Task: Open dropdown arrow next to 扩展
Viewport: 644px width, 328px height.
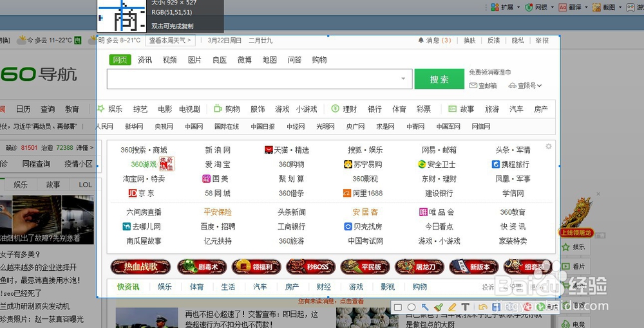Action: (518, 7)
